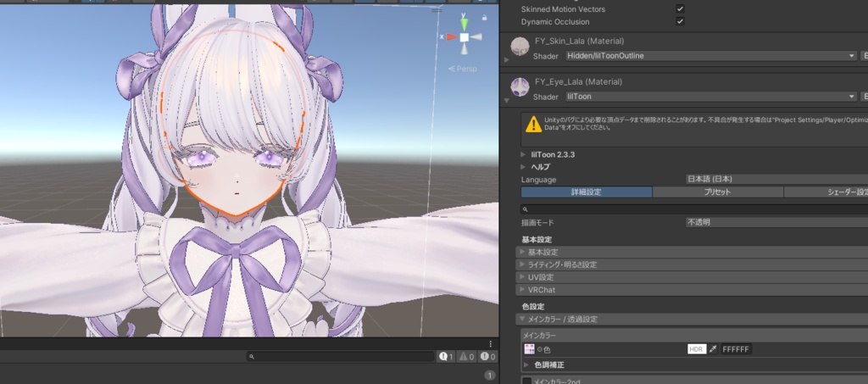Expand the UV設定 section
Viewport: 868px width, 384px height.
[x=692, y=277]
